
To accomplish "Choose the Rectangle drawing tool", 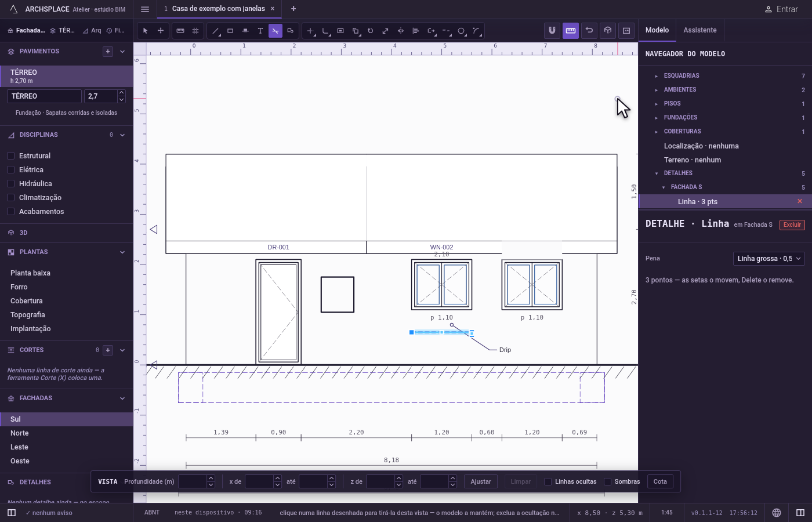I will [230, 31].
